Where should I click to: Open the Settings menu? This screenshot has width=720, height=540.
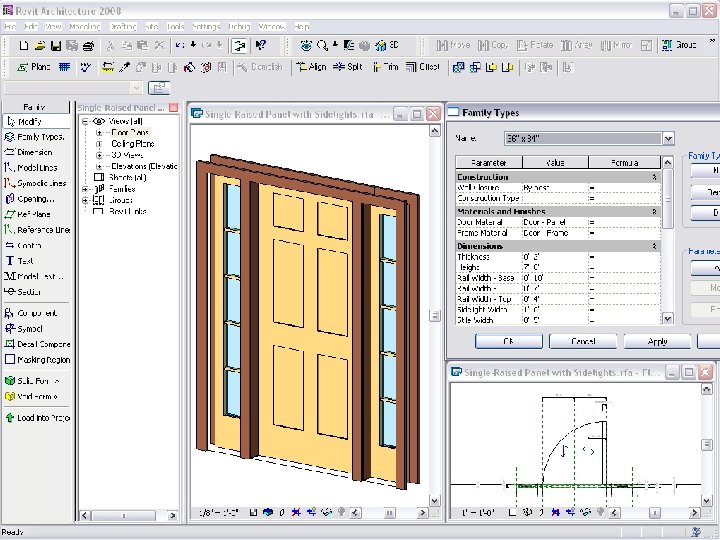(206, 24)
